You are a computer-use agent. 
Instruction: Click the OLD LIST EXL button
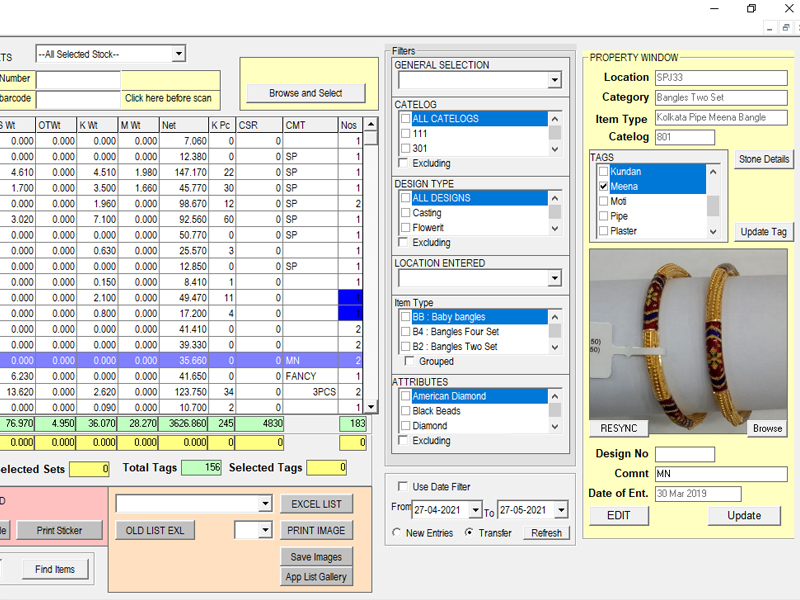pos(155,530)
